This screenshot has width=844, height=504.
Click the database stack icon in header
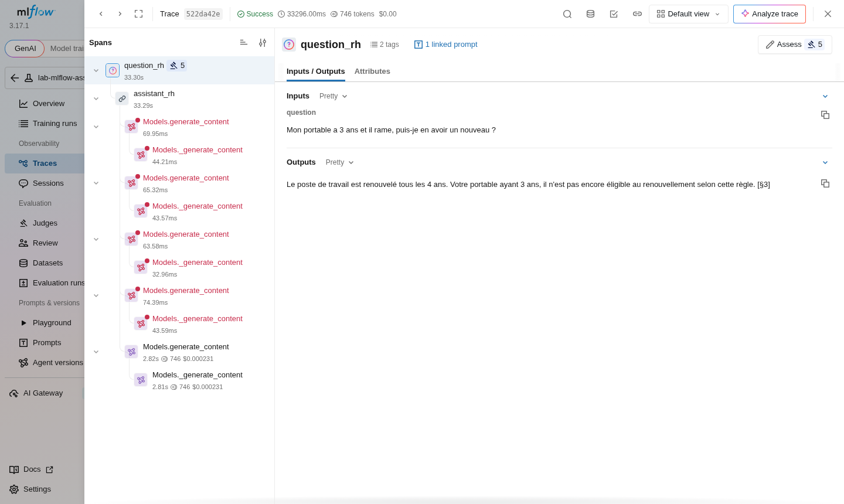pos(591,14)
